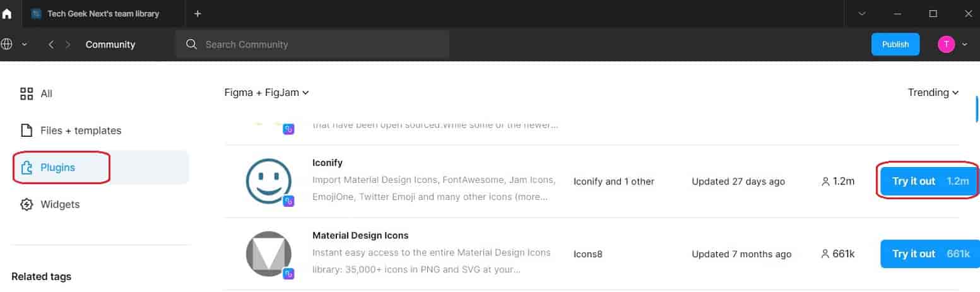Click the pink T user avatar

pyautogui.click(x=946, y=44)
